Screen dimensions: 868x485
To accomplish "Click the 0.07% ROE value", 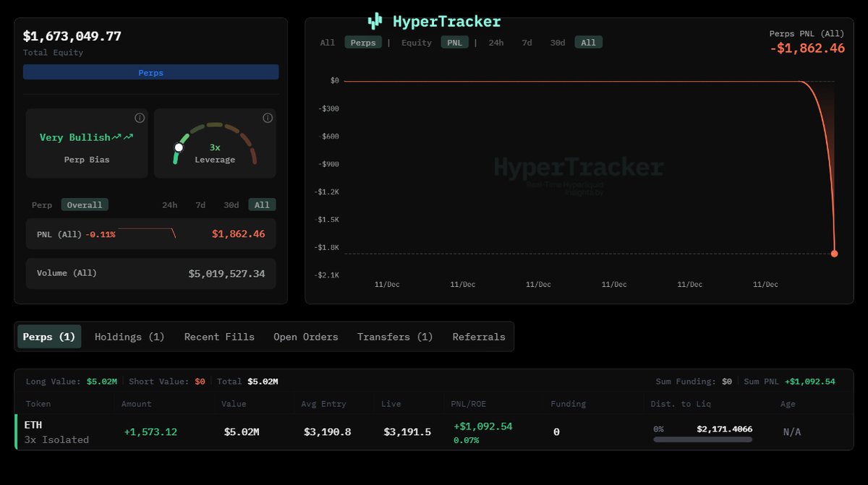I will coord(467,440).
